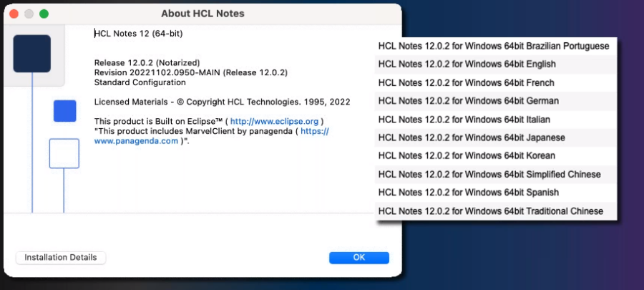644x290 pixels.
Task: Click the gray minimize window button
Action: 29,14
